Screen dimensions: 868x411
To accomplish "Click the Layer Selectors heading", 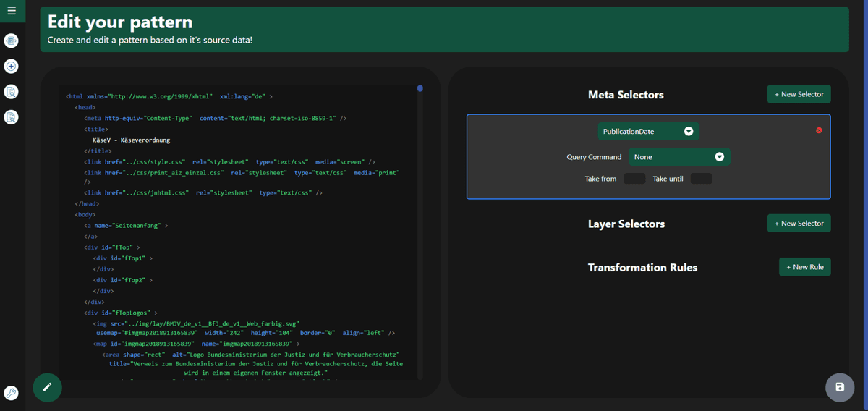I will tap(626, 224).
